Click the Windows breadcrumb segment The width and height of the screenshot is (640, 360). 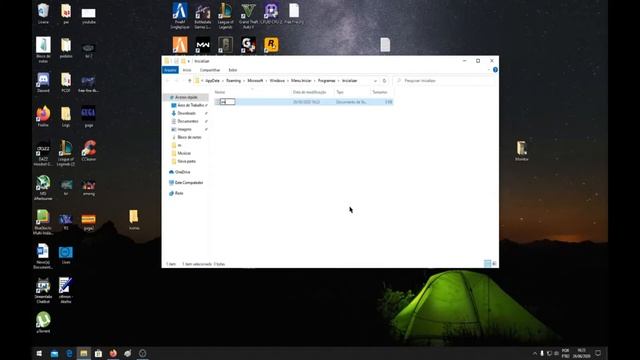click(277, 81)
